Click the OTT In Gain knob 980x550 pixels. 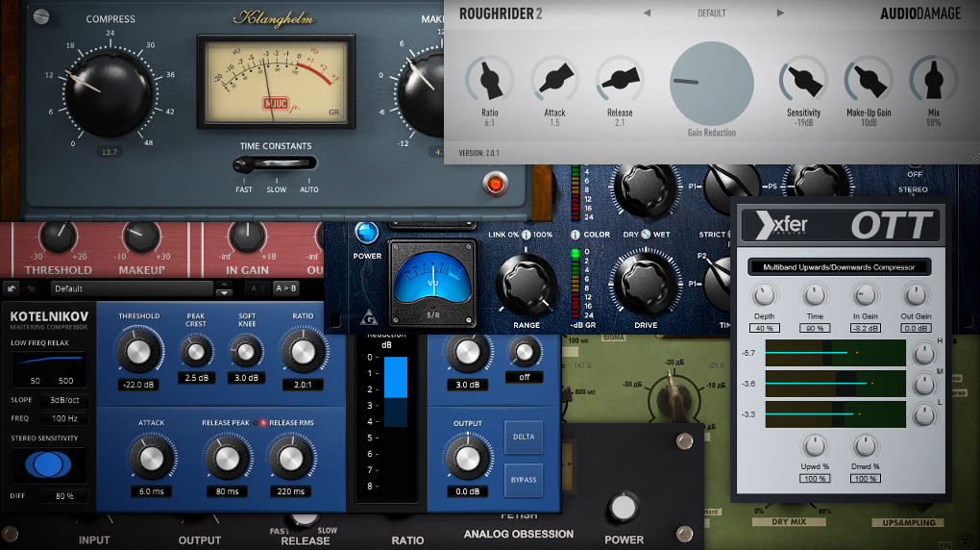(x=865, y=294)
